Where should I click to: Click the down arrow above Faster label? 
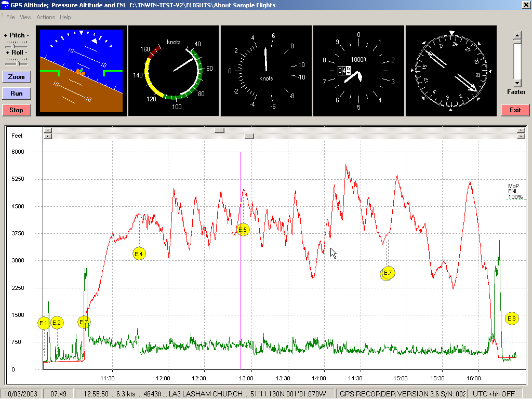(x=517, y=83)
